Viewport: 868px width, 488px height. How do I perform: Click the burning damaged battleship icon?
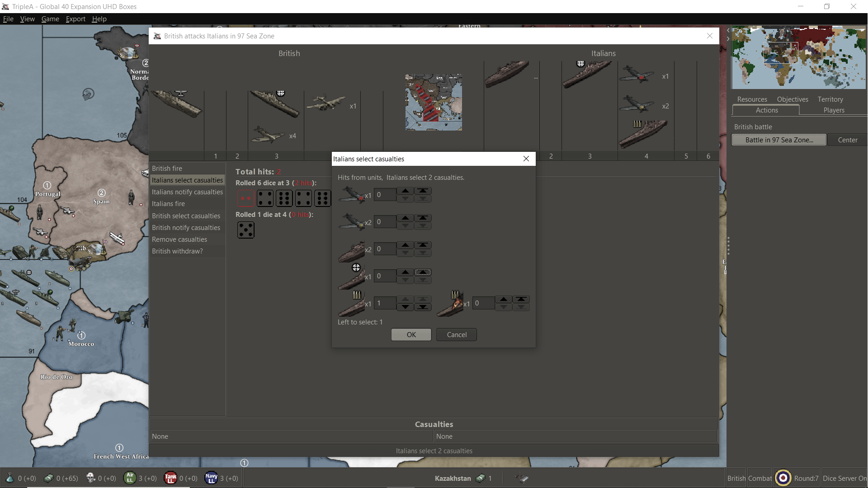(x=450, y=304)
